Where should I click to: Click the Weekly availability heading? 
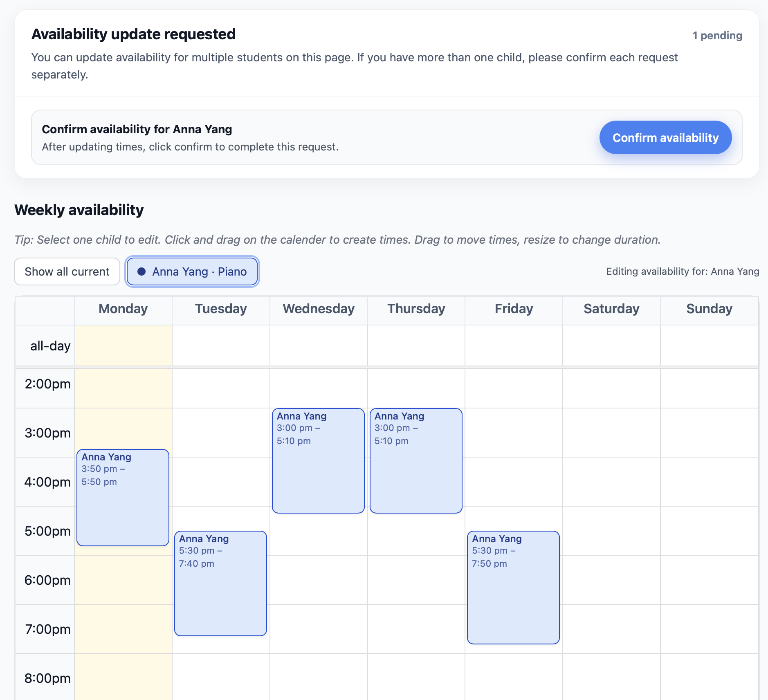click(x=79, y=210)
